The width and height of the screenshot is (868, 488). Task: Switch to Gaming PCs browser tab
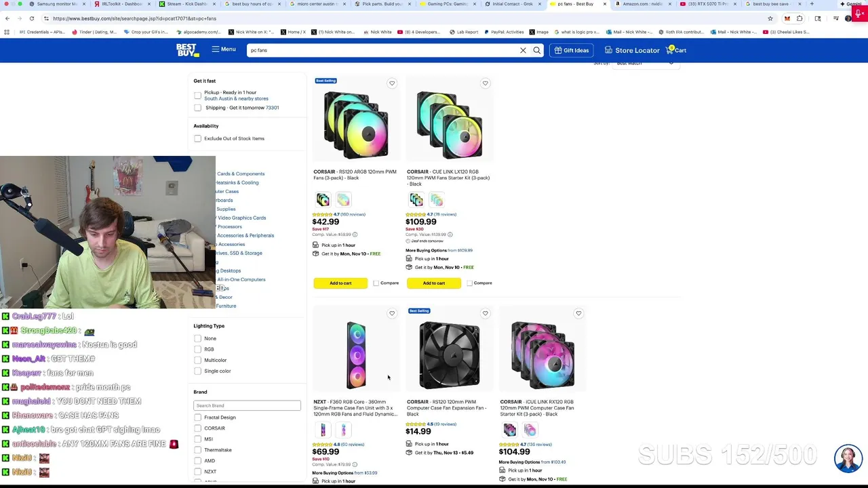pos(446,4)
